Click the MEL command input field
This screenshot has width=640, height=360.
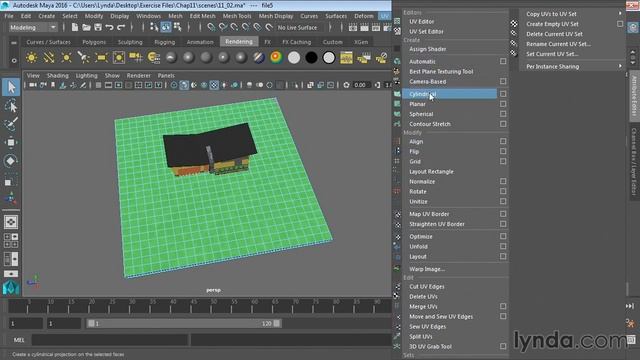tap(110, 340)
